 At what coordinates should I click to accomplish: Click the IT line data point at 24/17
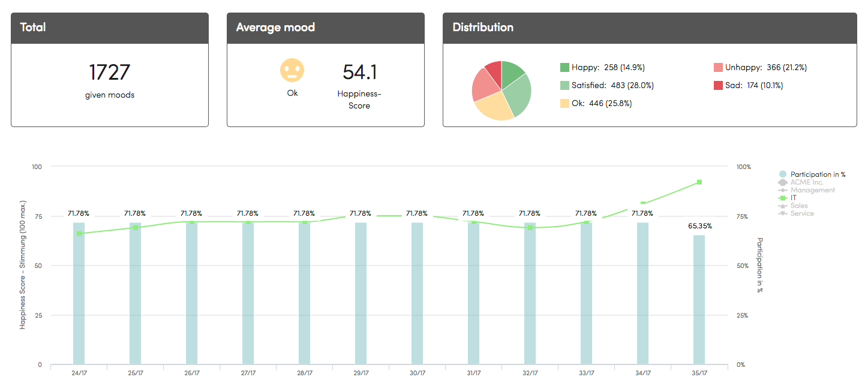coord(79,234)
